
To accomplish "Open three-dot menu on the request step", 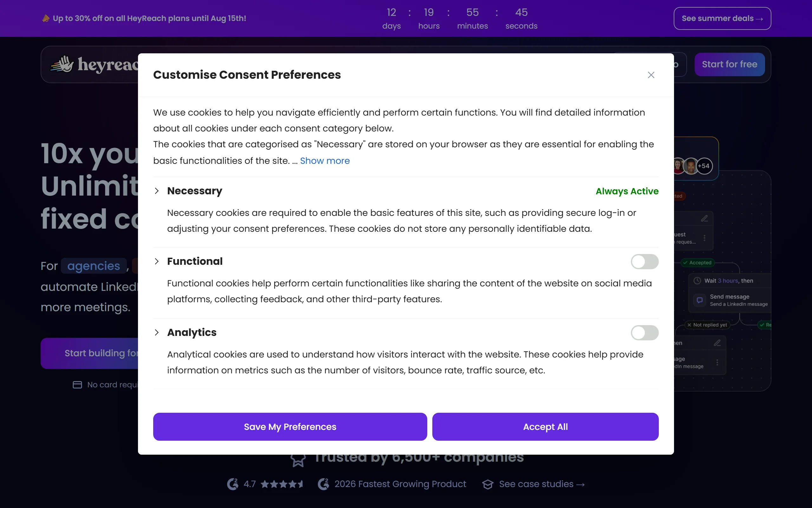I will 704,238.
